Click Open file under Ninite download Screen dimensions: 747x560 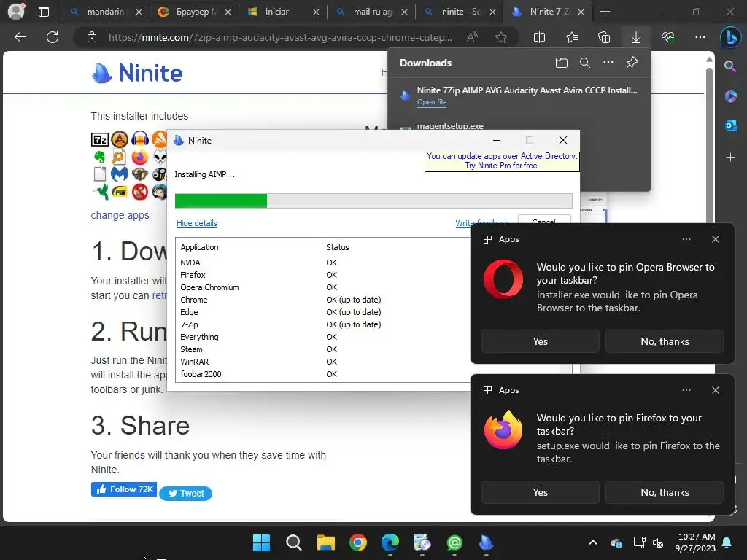click(432, 102)
